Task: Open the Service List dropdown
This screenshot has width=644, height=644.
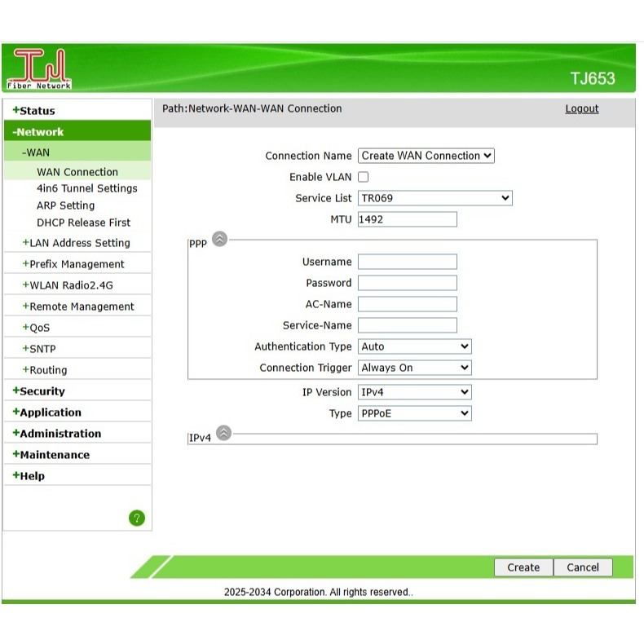Action: (434, 198)
